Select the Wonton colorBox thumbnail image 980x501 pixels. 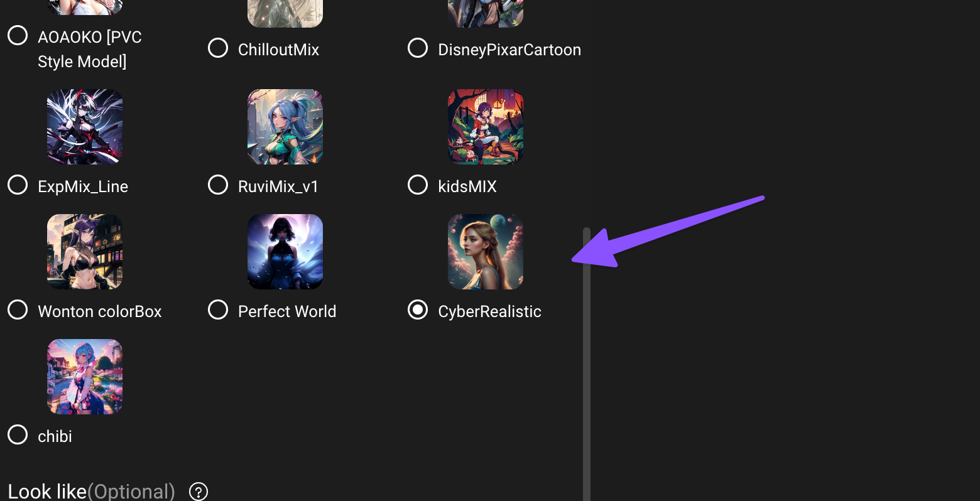tap(85, 252)
